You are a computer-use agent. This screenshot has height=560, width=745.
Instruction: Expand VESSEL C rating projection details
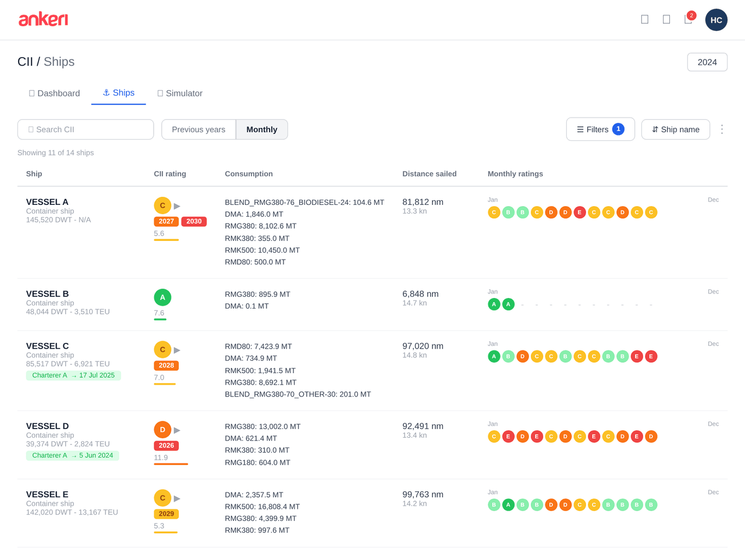point(177,349)
